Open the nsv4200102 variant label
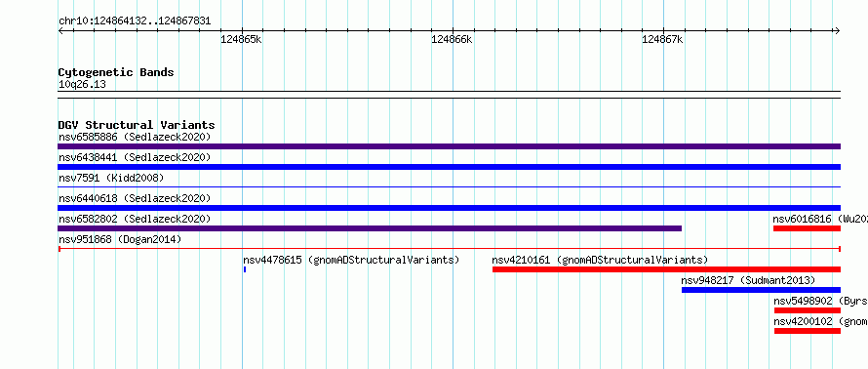 820,321
